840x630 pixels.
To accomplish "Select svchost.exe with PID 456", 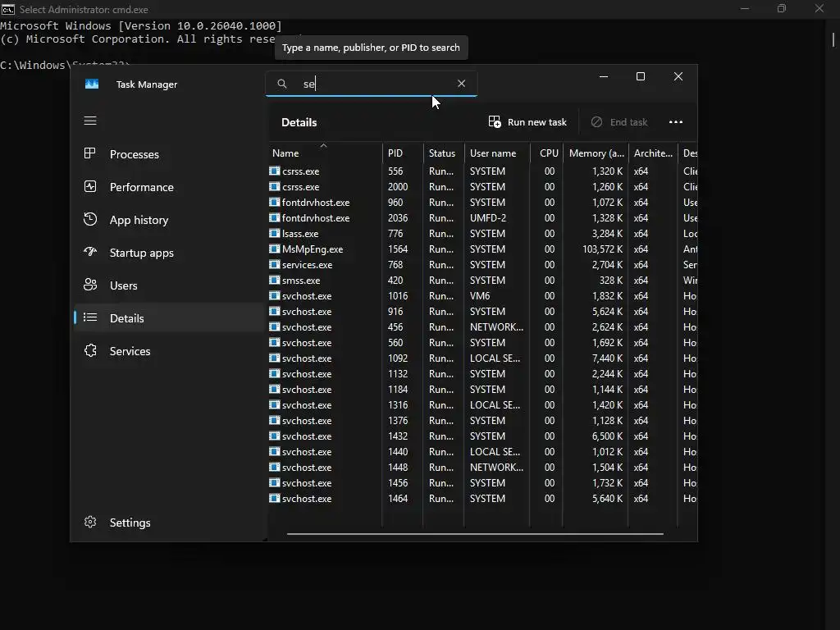I will coord(482,326).
